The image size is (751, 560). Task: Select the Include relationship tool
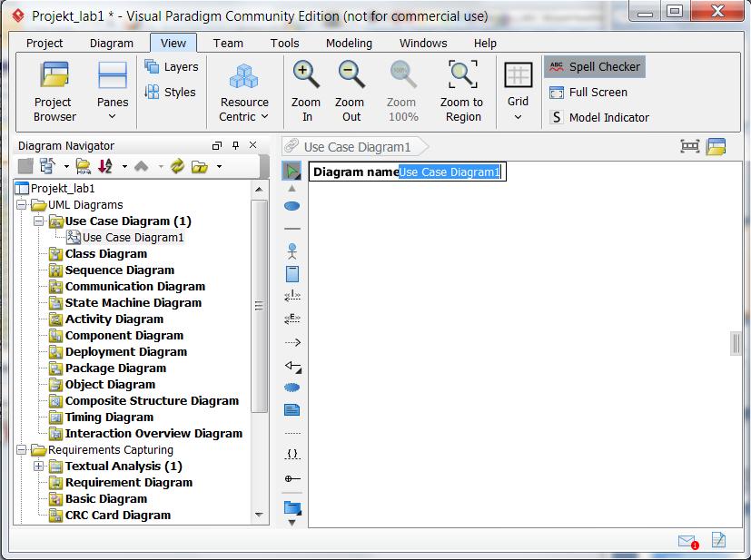(x=292, y=296)
